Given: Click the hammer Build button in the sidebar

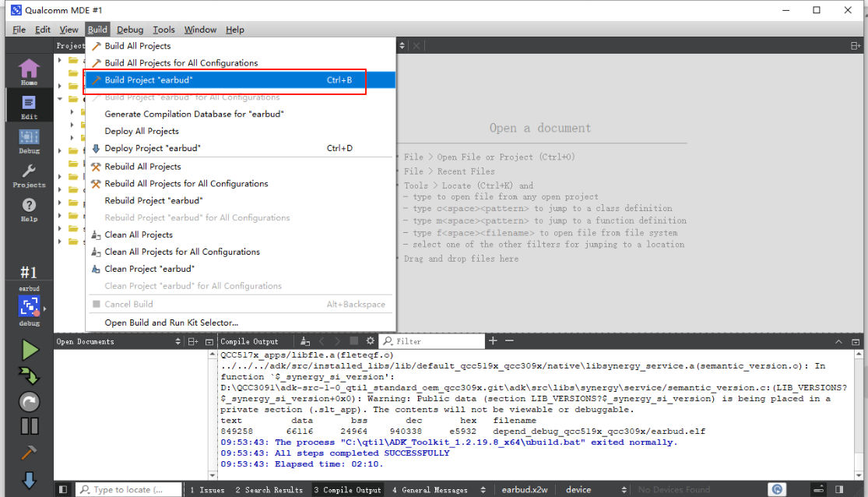Looking at the screenshot, I should pos(30,453).
